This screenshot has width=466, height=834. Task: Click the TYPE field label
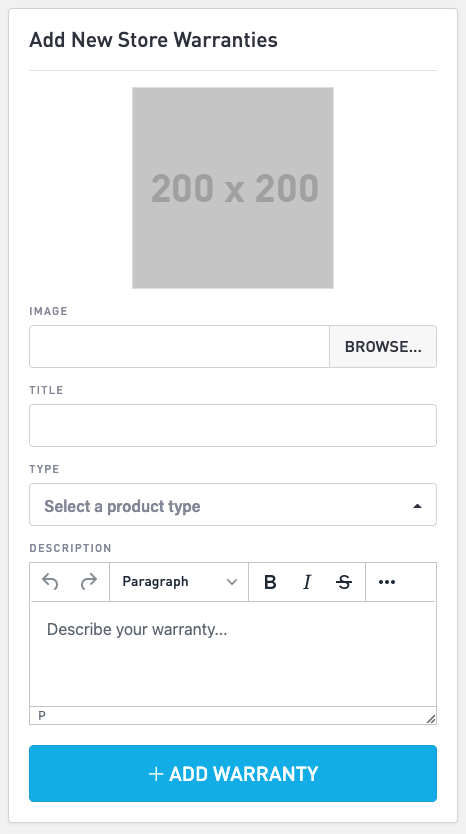(44, 469)
